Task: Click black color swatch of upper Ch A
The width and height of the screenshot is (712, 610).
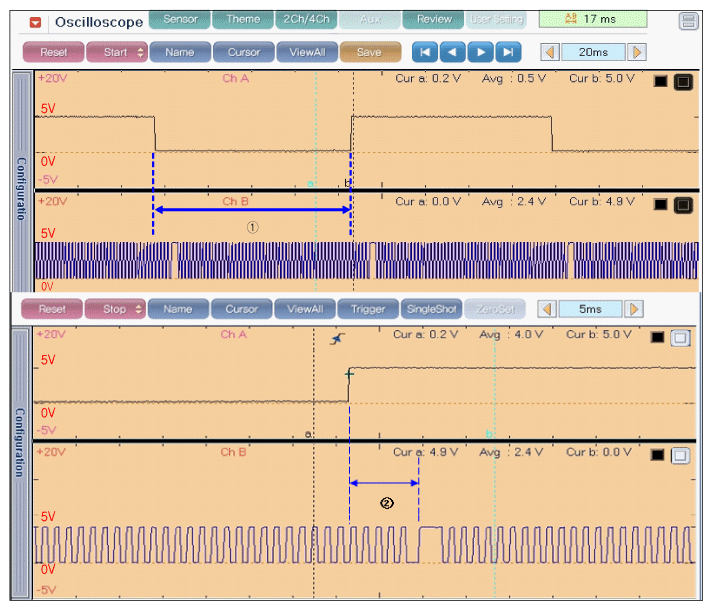Action: pyautogui.click(x=660, y=81)
